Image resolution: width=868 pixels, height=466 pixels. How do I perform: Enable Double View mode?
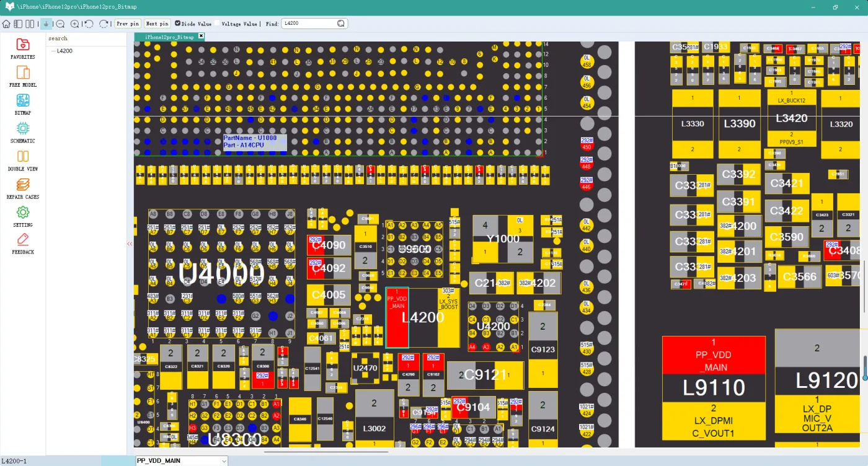(23, 160)
